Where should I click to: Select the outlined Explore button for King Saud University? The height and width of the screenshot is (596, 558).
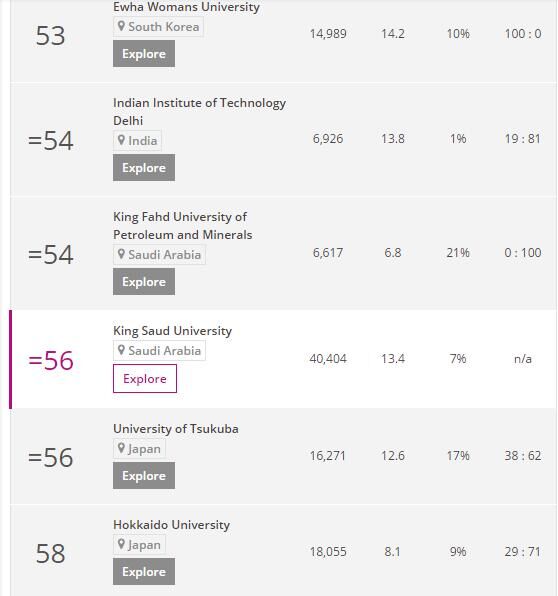pos(145,379)
